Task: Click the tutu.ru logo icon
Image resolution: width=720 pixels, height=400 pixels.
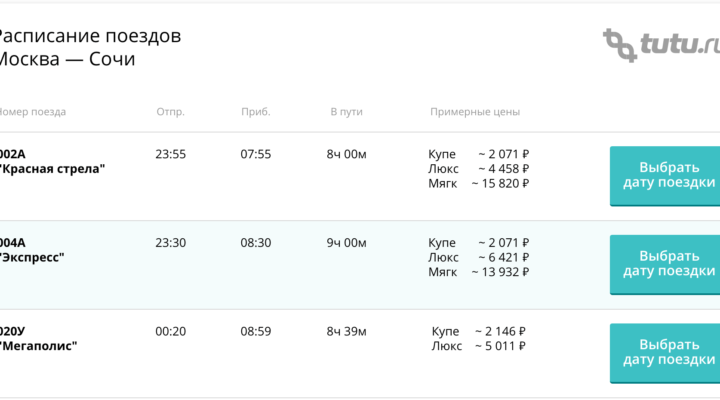Action: pos(619,45)
